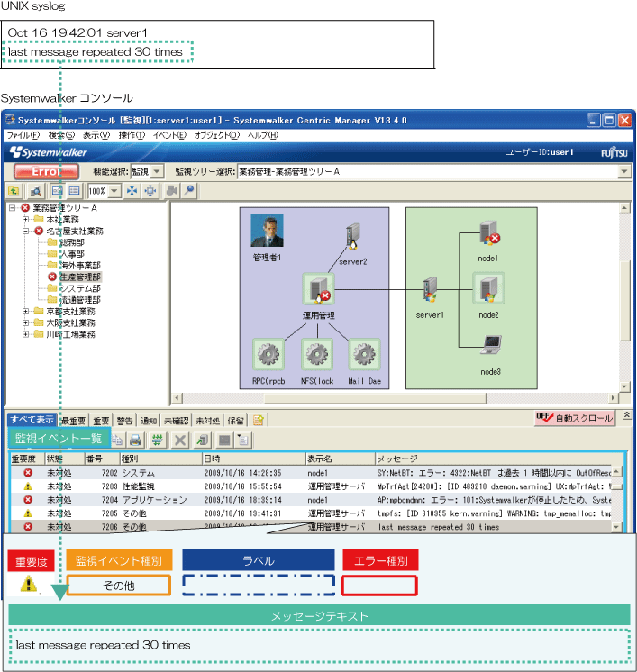Select 総務部 in the tree
Screen dimensions: 637x672
coord(71,242)
